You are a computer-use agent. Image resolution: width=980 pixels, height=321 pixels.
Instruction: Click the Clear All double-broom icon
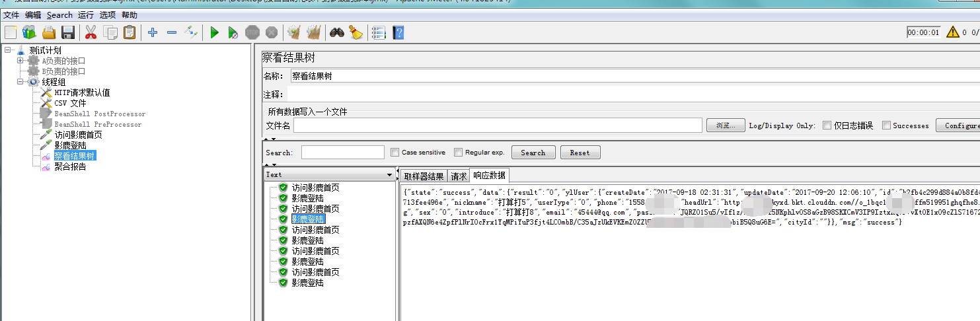tap(314, 32)
